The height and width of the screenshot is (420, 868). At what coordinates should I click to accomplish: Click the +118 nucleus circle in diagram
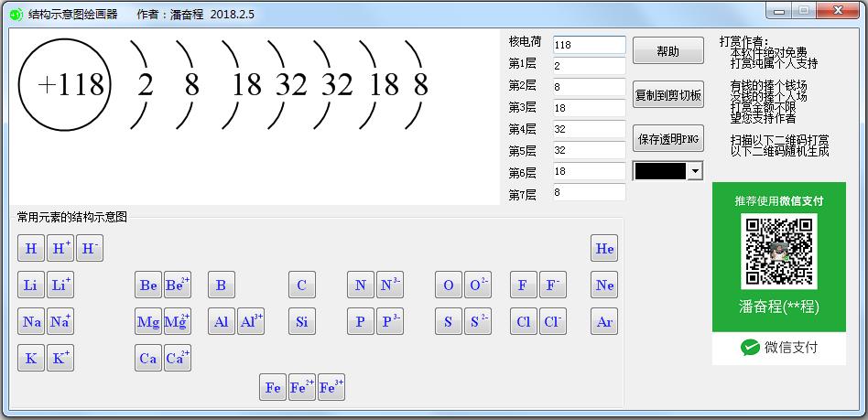[x=65, y=85]
